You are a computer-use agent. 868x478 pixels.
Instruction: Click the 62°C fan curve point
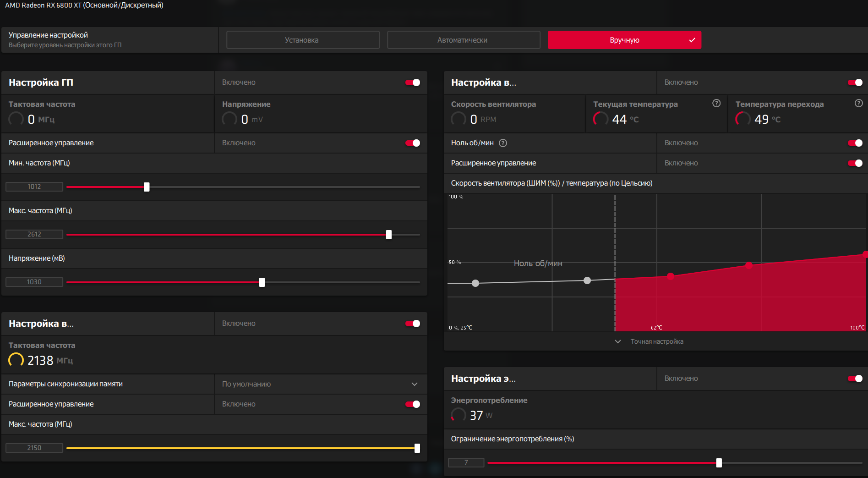click(x=671, y=276)
